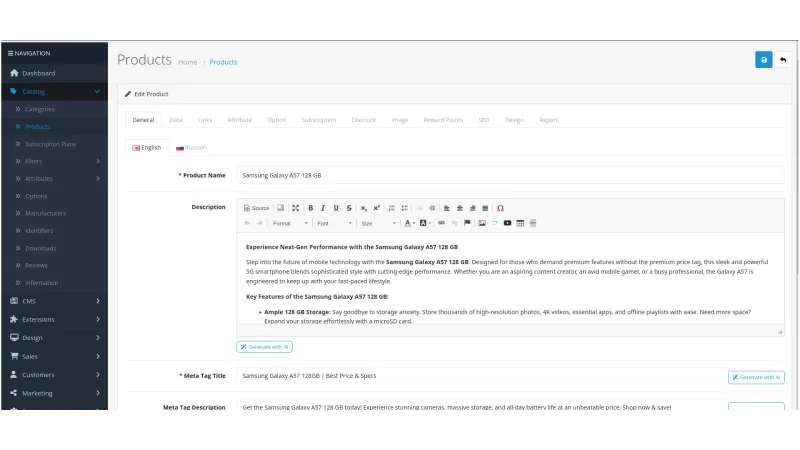Screen dimensions: 800x450
Task: Justify the text
Action: click(485, 208)
